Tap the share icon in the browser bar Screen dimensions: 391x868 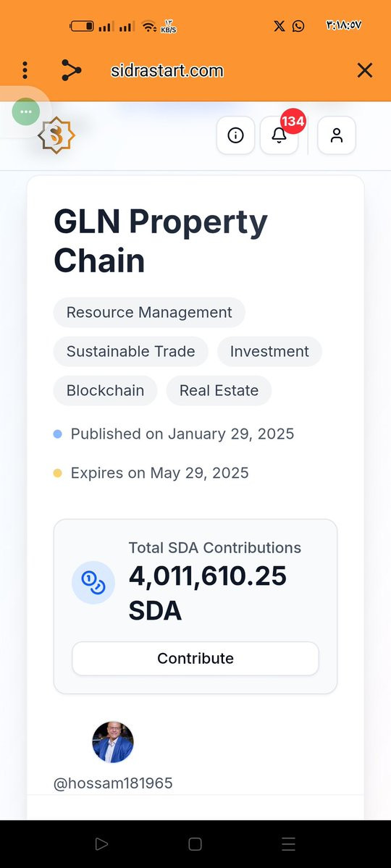72,70
